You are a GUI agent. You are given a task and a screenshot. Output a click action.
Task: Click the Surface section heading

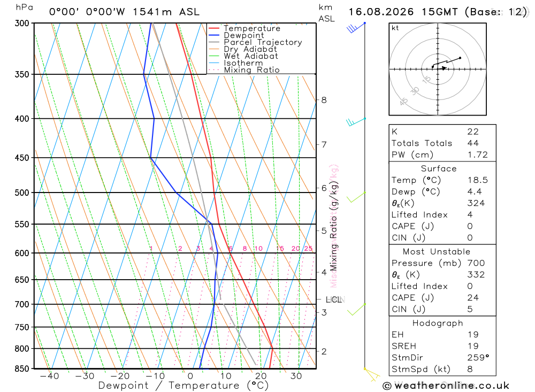click(439, 168)
